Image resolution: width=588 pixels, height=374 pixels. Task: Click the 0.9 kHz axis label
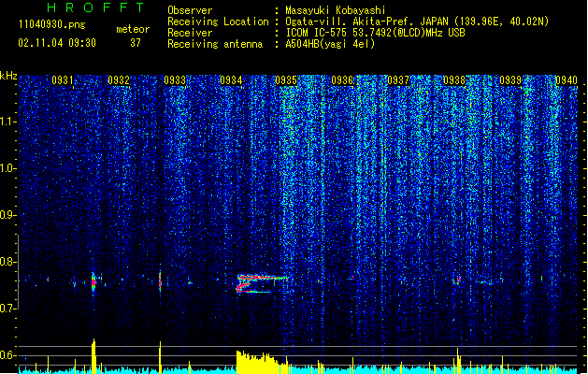8,215
